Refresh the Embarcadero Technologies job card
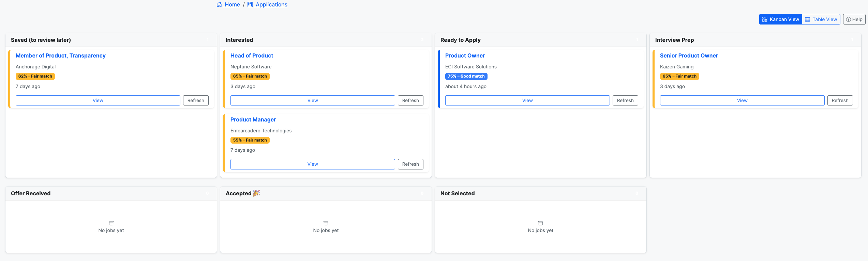868x261 pixels. 410,164
